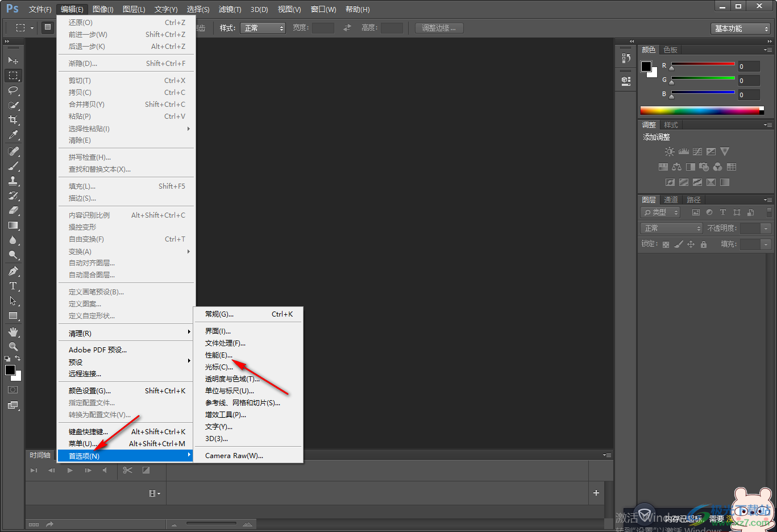Toggle lock transparent pixels
777x532 pixels.
(x=666, y=244)
